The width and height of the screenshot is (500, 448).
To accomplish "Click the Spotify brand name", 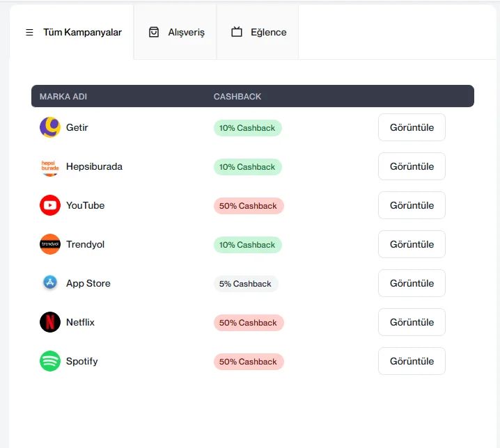I will point(81,361).
